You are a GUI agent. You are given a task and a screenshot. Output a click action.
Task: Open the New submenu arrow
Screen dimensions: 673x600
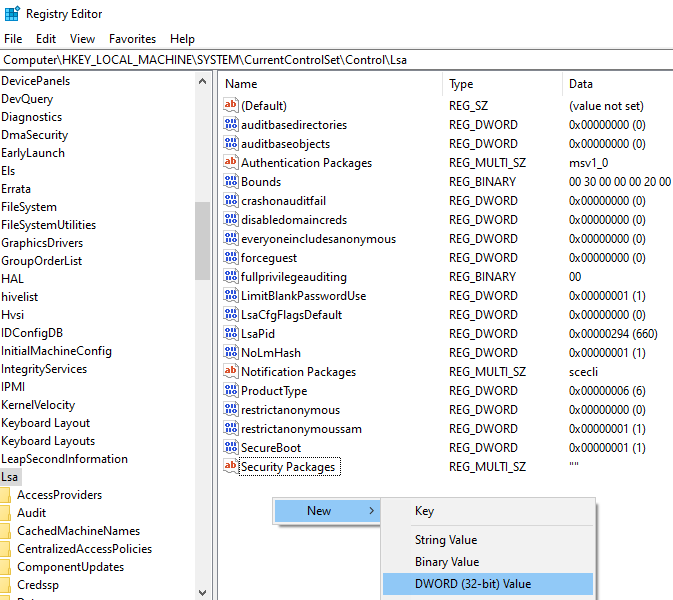[372, 511]
